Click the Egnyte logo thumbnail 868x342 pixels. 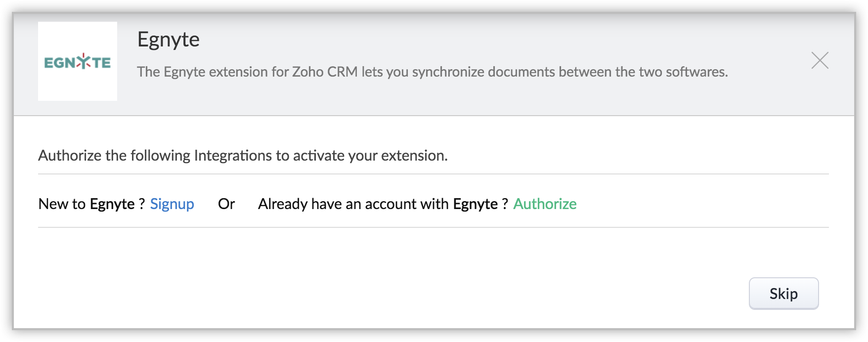click(78, 61)
